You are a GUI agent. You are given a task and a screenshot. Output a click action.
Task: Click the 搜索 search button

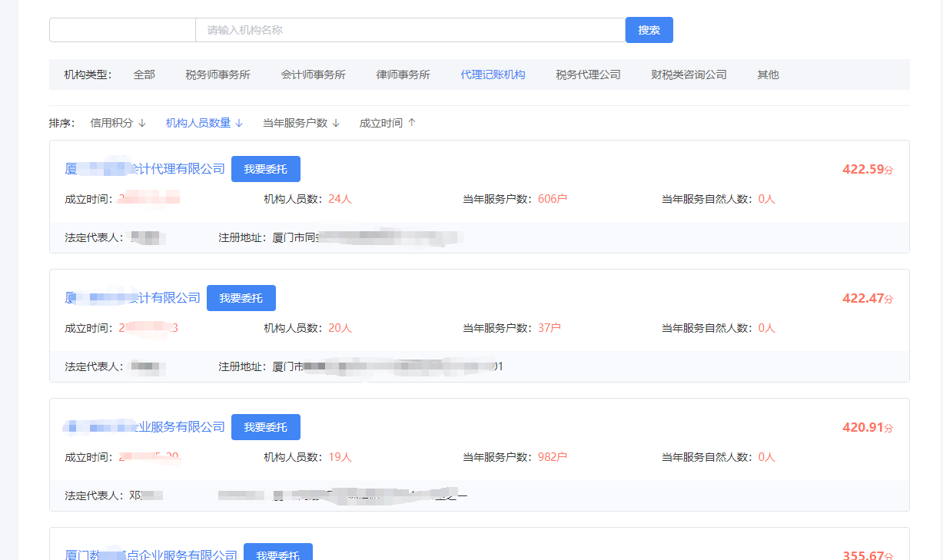tap(649, 30)
